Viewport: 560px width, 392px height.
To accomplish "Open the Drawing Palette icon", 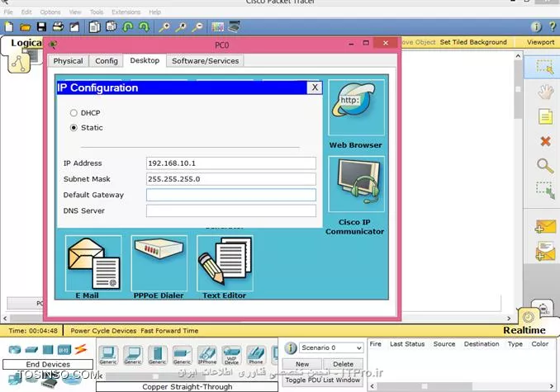I will [x=217, y=27].
